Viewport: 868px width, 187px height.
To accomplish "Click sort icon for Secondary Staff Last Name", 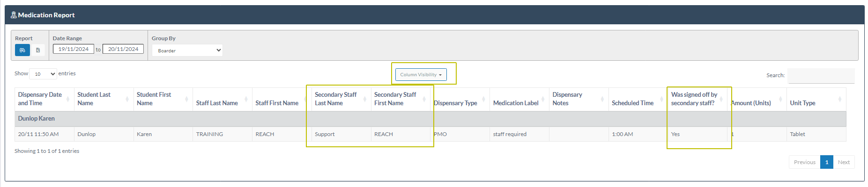I will (x=364, y=99).
